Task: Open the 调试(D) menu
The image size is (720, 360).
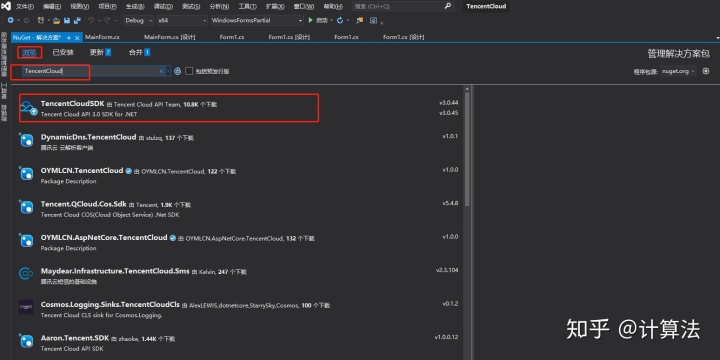Action: click(163, 6)
